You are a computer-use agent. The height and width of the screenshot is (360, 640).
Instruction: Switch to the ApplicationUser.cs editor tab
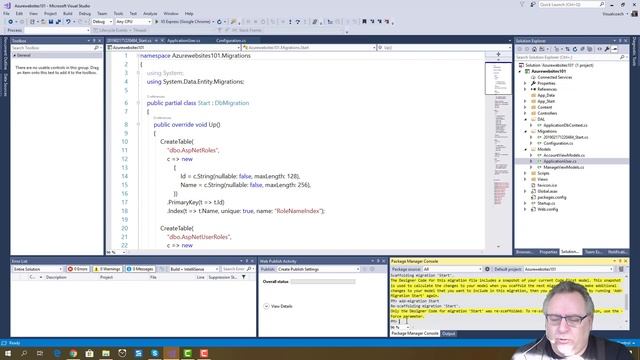coord(184,40)
